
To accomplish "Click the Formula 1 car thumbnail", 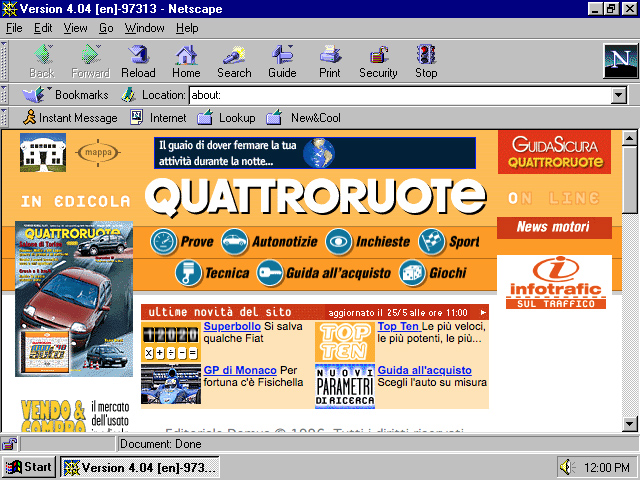I will coord(171,384).
